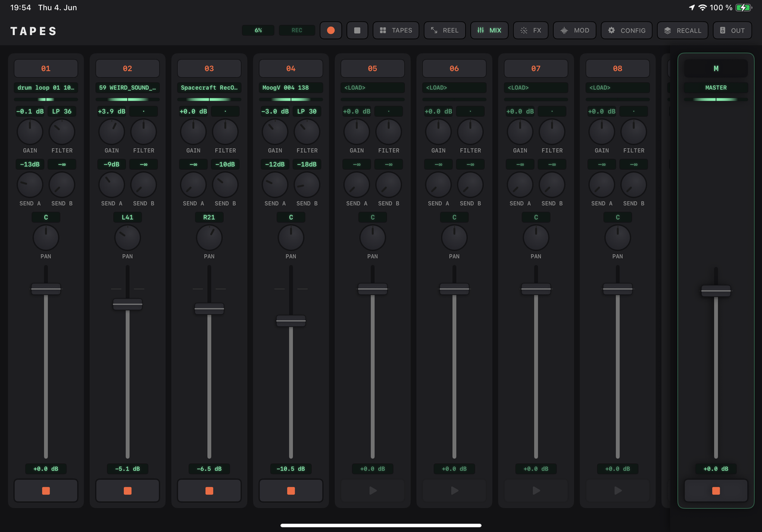Image resolution: width=762 pixels, height=532 pixels.
Task: Click the REC indicator
Action: click(296, 30)
